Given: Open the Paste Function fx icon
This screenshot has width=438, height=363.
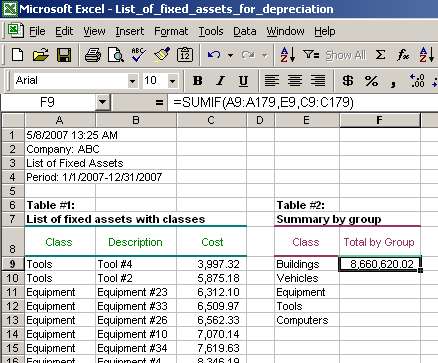Looking at the screenshot, I should click(403, 55).
